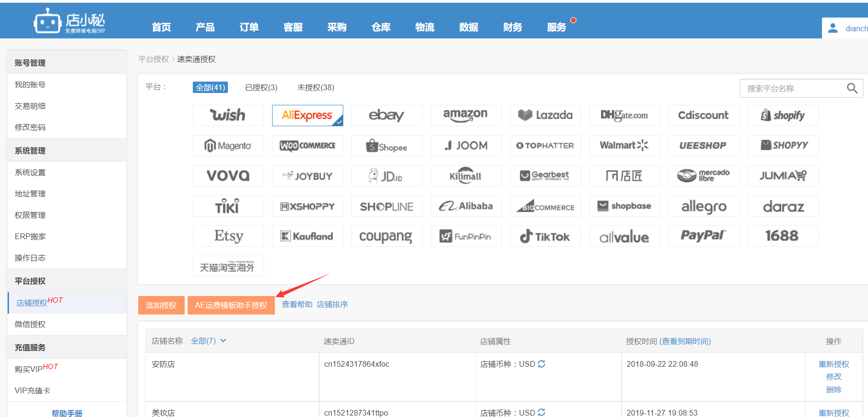Choose the Shopify platform logo

click(783, 115)
